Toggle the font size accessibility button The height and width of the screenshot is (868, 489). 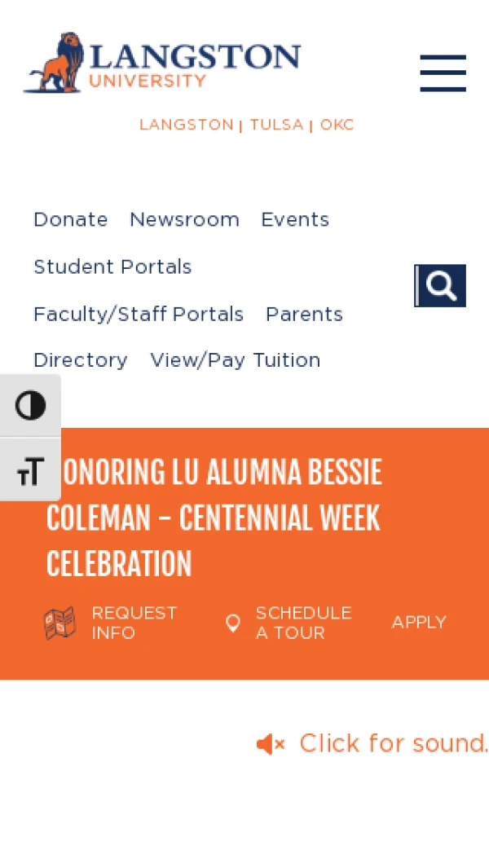tap(30, 470)
